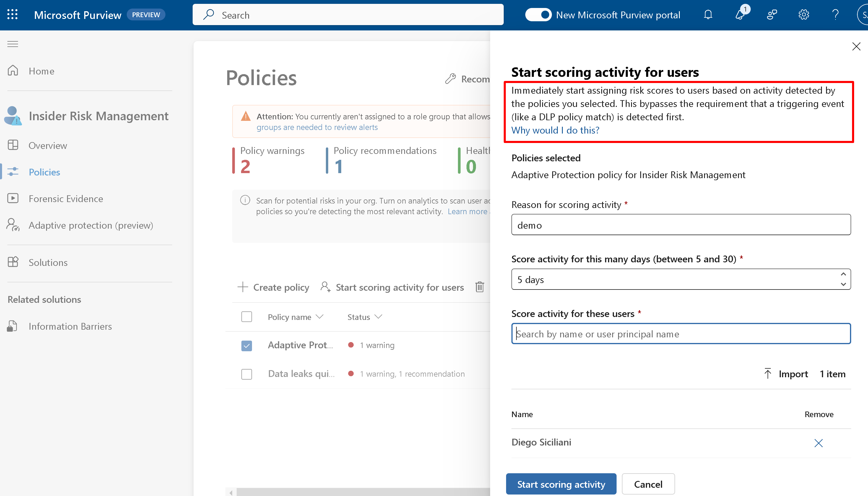The width and height of the screenshot is (868, 496).
Task: Click the Import upload arrow icon
Action: pos(768,374)
